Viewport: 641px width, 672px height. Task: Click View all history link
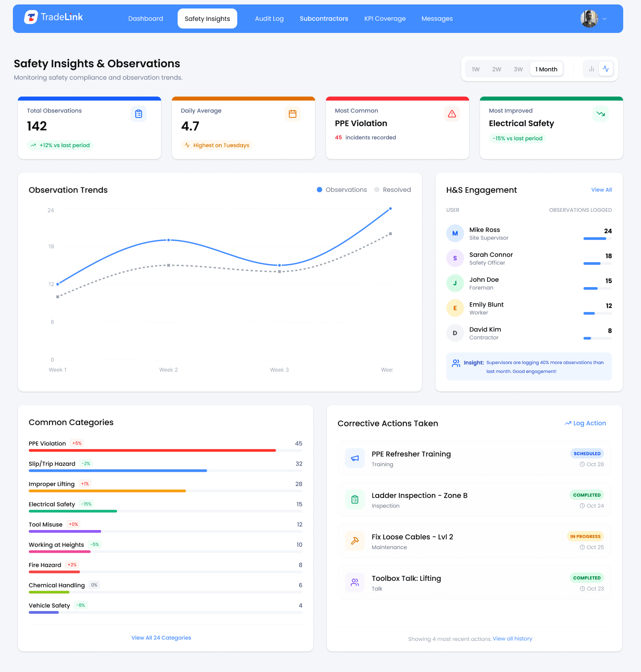(512, 639)
